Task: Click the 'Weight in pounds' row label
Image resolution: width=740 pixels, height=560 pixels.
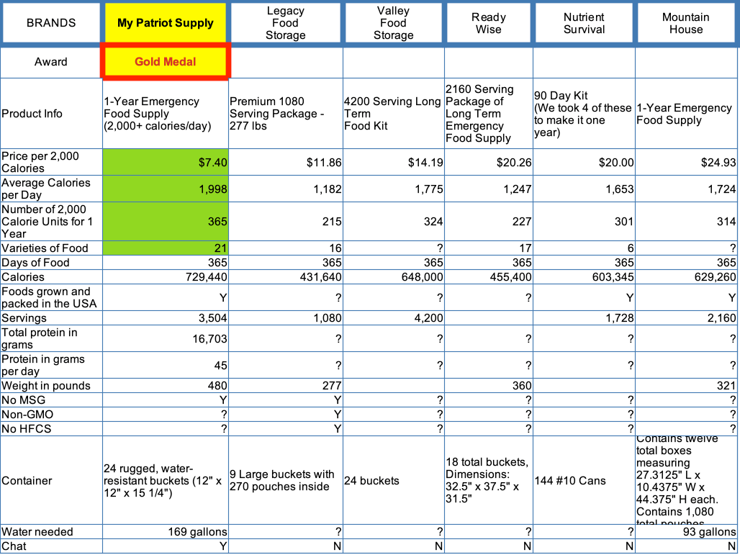Action: tap(51, 385)
